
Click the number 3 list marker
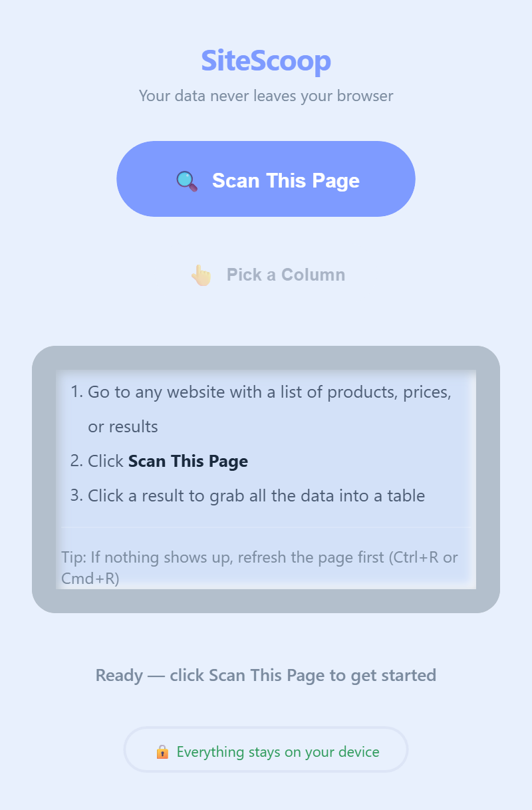[x=76, y=495]
